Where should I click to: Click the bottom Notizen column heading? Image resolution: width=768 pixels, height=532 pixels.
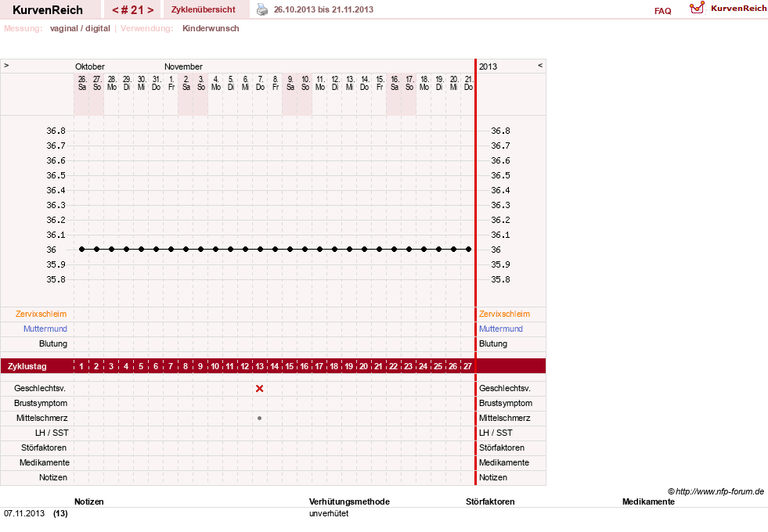click(x=88, y=501)
